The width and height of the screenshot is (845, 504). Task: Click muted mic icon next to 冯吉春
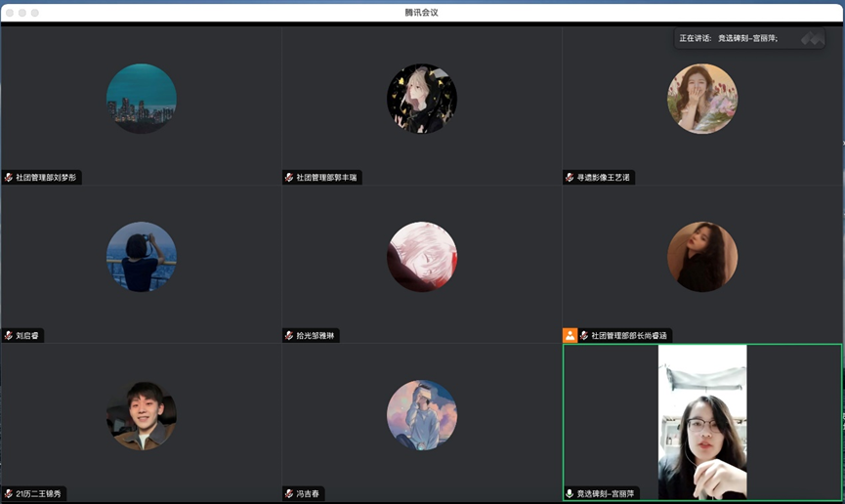point(289,493)
